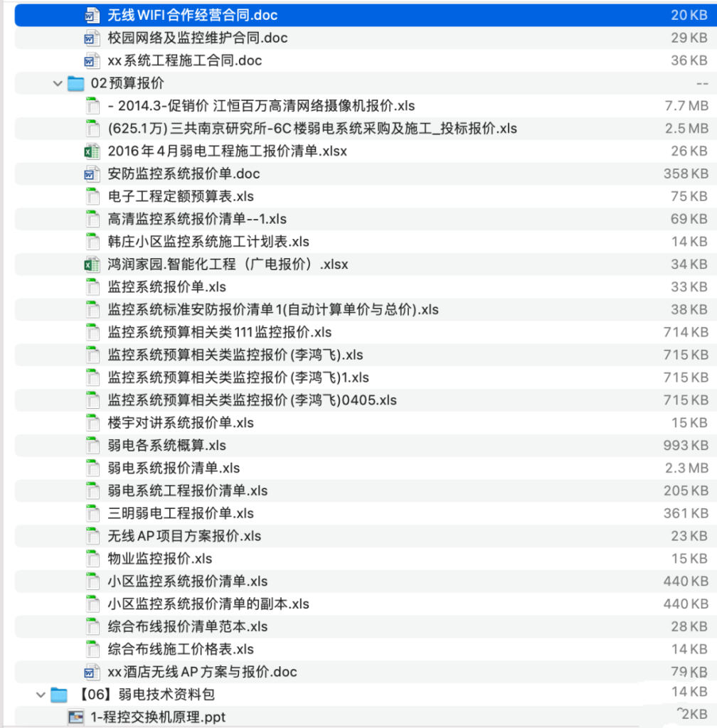Click the xls icon next to 电子工程定额预算表.xls
This screenshot has width=717, height=728.
[x=92, y=196]
